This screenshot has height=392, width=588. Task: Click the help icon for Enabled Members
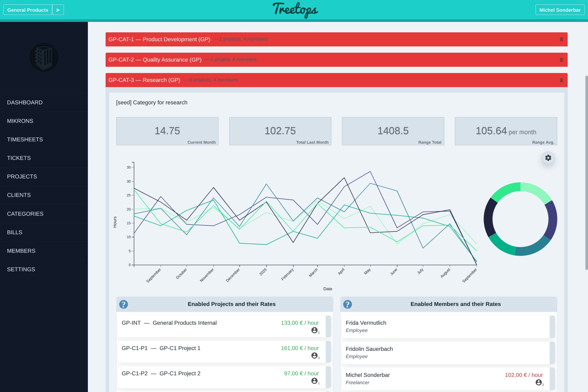(x=347, y=304)
